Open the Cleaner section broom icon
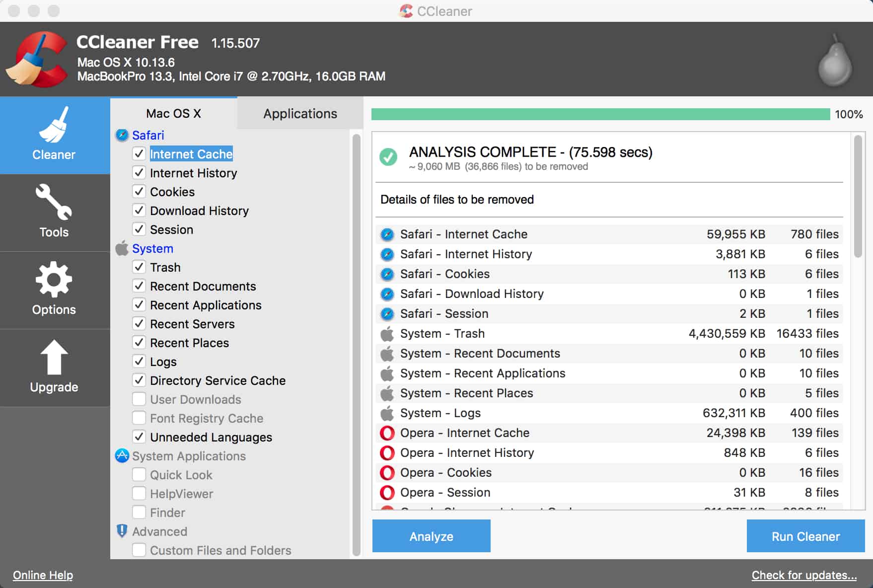Image resolution: width=873 pixels, height=588 pixels. 54,124
